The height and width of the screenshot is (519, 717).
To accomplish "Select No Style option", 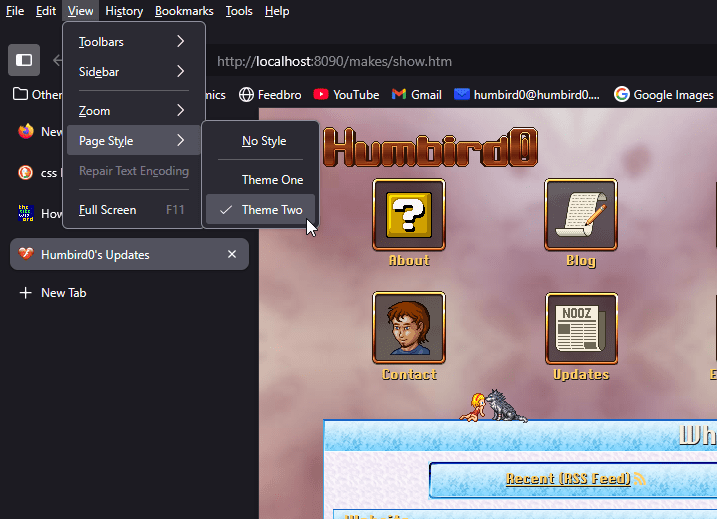I will (263, 141).
